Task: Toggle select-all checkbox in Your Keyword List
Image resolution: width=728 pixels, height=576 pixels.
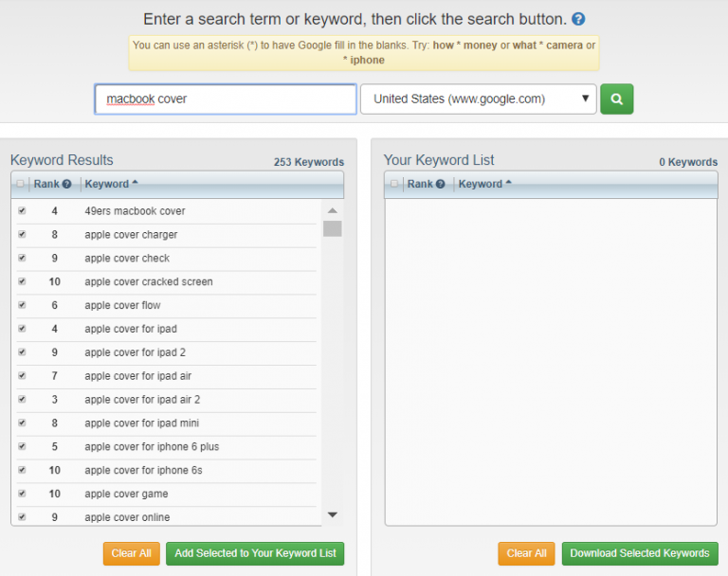Action: tap(394, 185)
